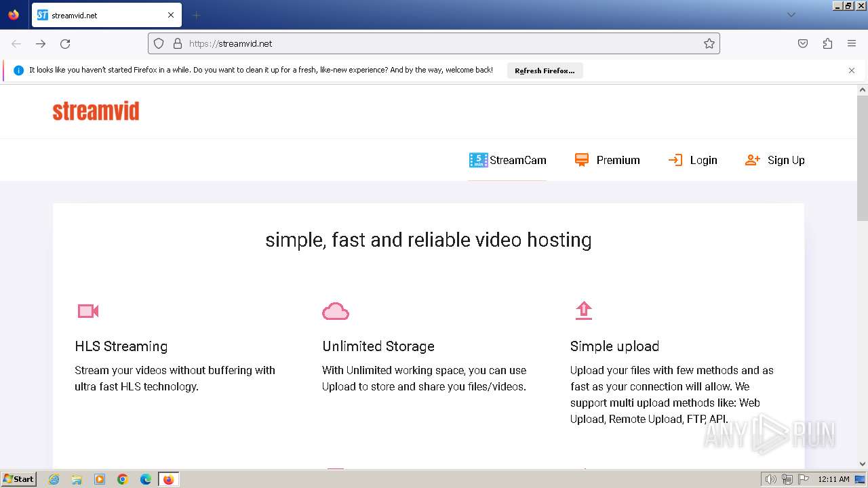Click the scrollbar up arrow

coord(863,89)
